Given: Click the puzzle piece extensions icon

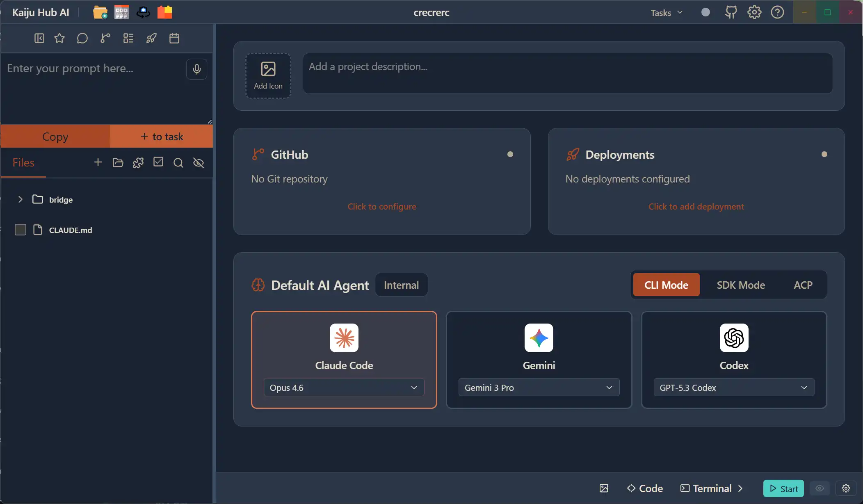Looking at the screenshot, I should tap(138, 162).
